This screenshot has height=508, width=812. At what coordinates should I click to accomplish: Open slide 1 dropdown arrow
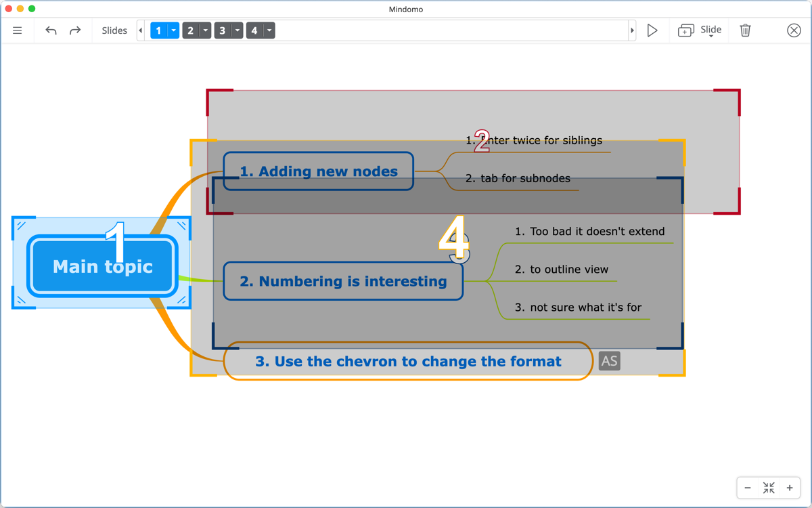[x=174, y=30]
